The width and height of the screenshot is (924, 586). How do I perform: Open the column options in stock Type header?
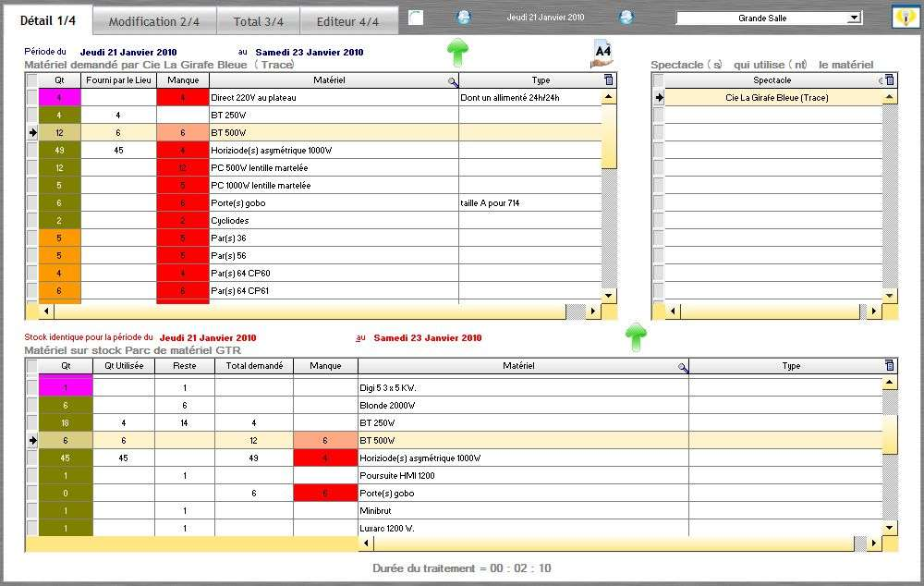pos(889,366)
